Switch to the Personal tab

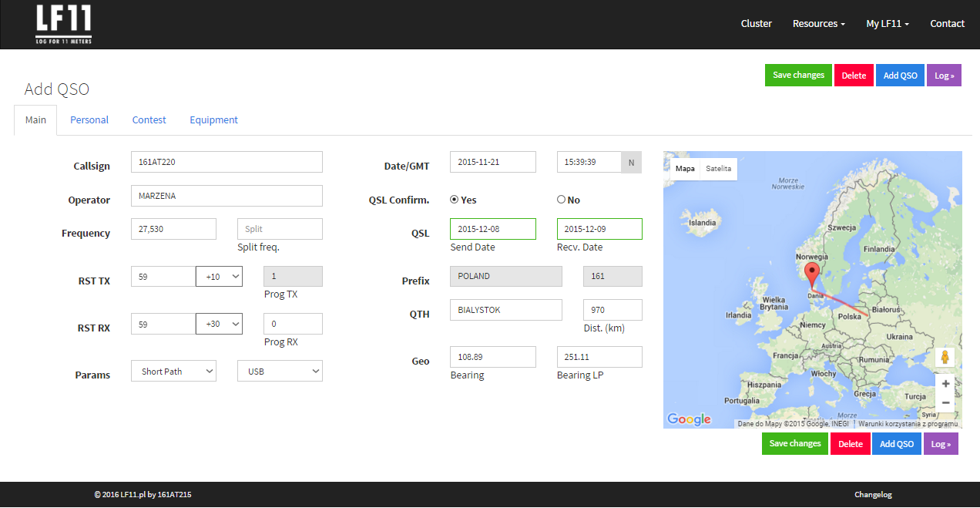(x=89, y=120)
